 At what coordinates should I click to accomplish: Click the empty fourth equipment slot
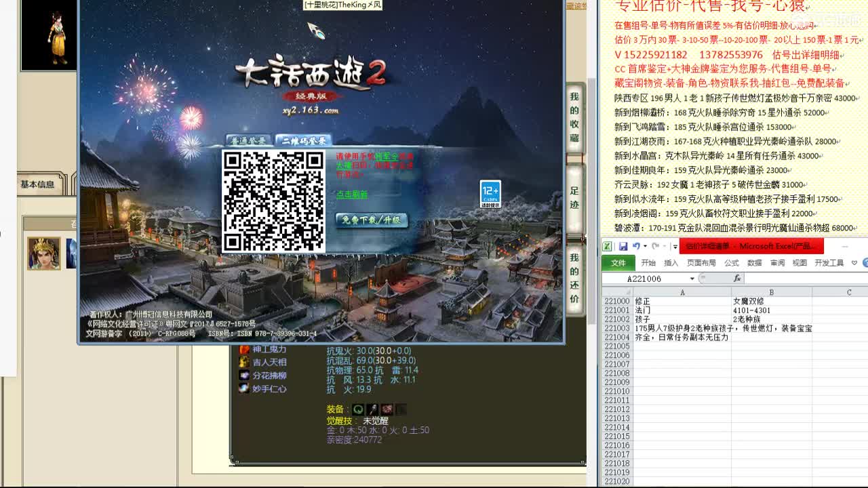coord(401,409)
